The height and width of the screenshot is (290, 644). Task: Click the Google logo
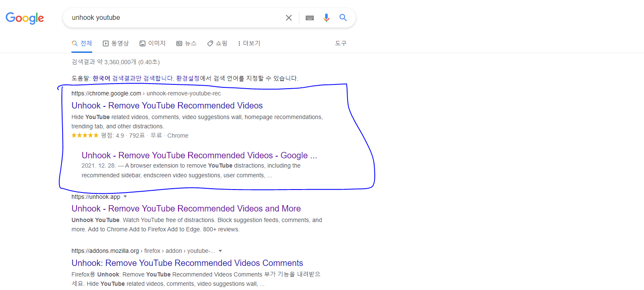(25, 18)
